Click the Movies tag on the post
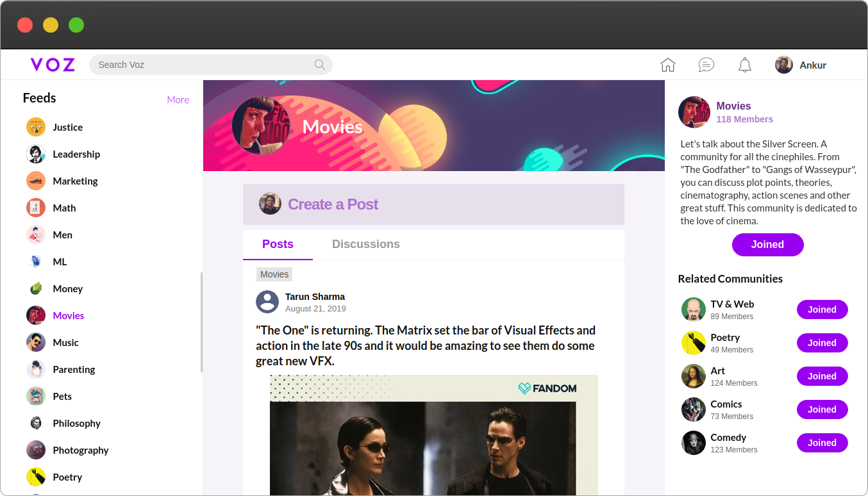 pyautogui.click(x=274, y=274)
